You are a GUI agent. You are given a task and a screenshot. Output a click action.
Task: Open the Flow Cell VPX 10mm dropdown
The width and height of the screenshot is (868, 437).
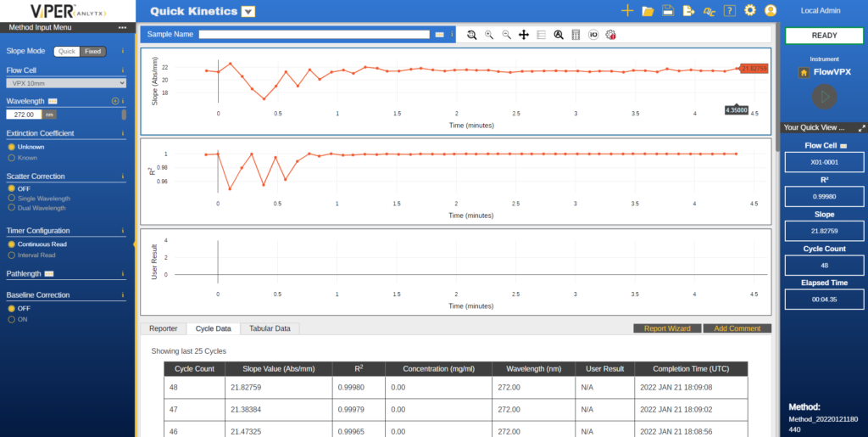click(x=66, y=83)
